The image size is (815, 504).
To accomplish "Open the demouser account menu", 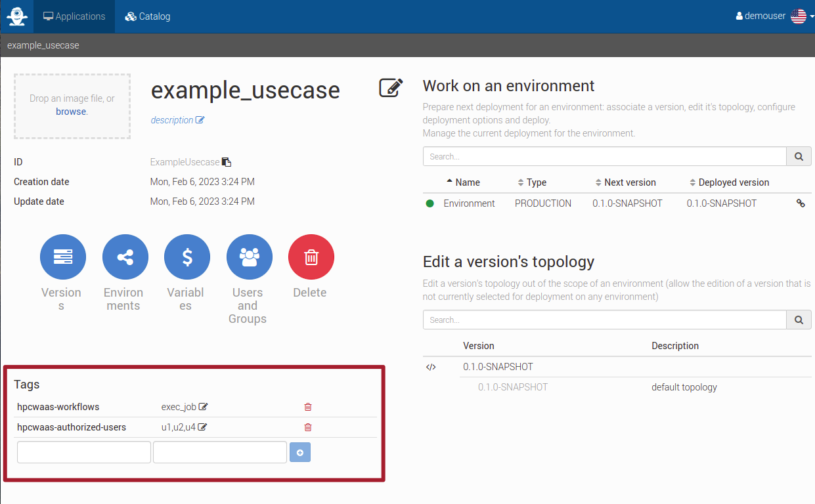I will (x=761, y=16).
